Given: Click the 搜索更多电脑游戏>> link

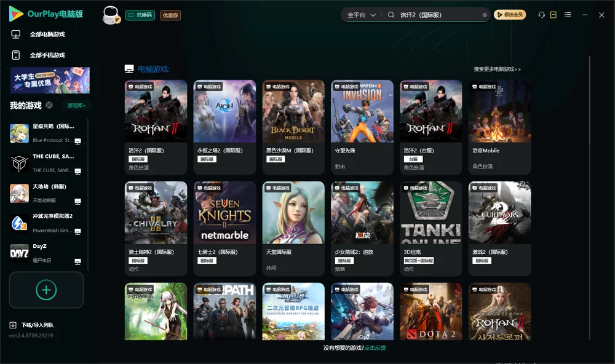Looking at the screenshot, I should pyautogui.click(x=497, y=69).
